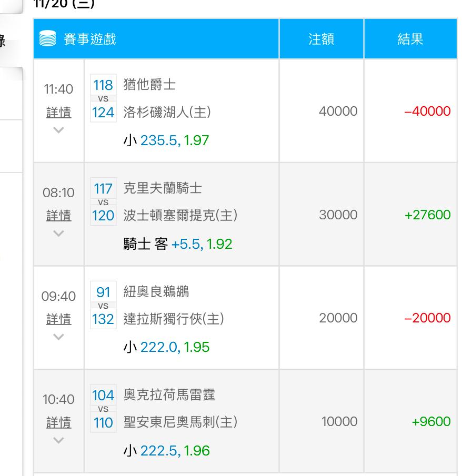Open 詳情 link for 10:40 Spurs game
Screen dimensions: 462x476
click(58, 422)
